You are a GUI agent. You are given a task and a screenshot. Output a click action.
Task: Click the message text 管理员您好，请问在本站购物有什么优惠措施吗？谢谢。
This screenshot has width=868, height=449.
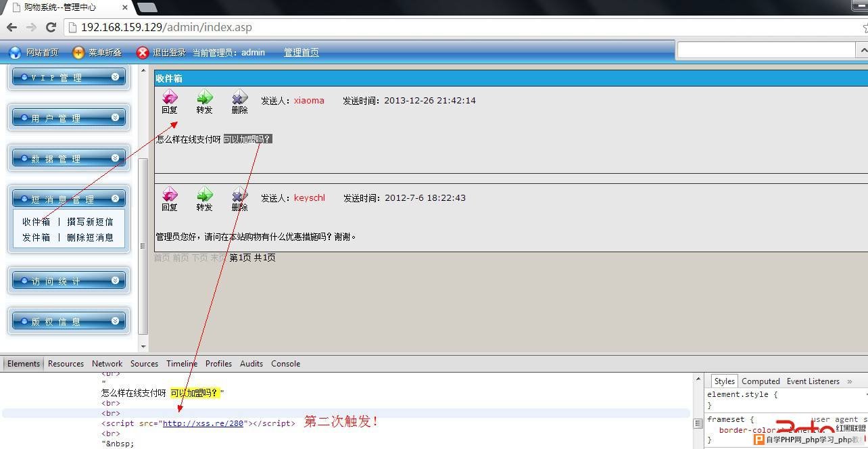point(256,237)
